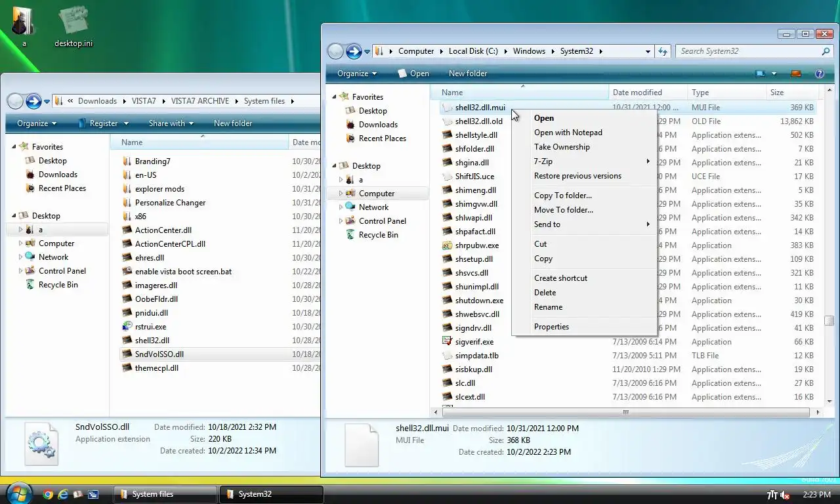Image resolution: width=840 pixels, height=504 pixels.
Task: Select simpdata.tlb in System32 list
Action: (x=477, y=356)
